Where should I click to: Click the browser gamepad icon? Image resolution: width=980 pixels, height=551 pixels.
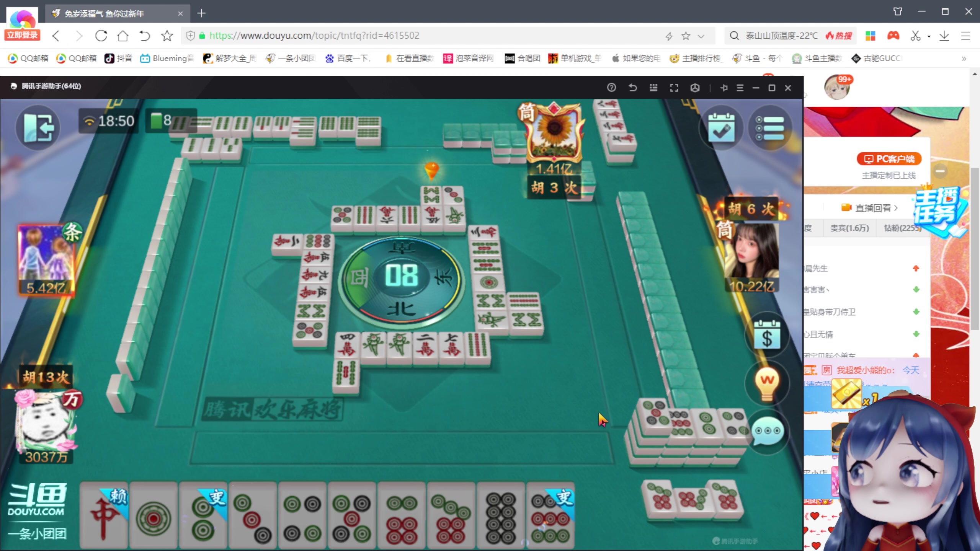[893, 36]
